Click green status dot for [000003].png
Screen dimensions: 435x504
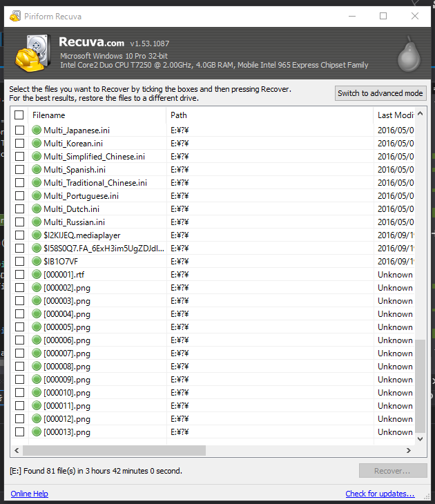(37, 300)
